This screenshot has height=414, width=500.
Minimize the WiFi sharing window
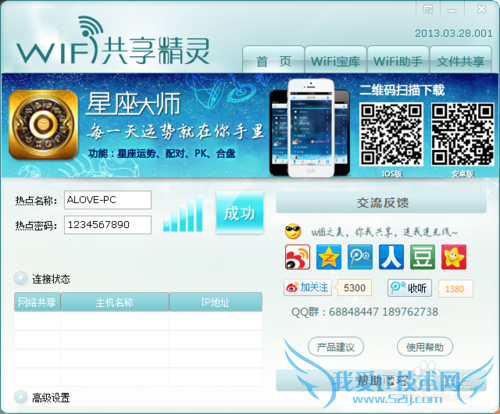coord(452,10)
